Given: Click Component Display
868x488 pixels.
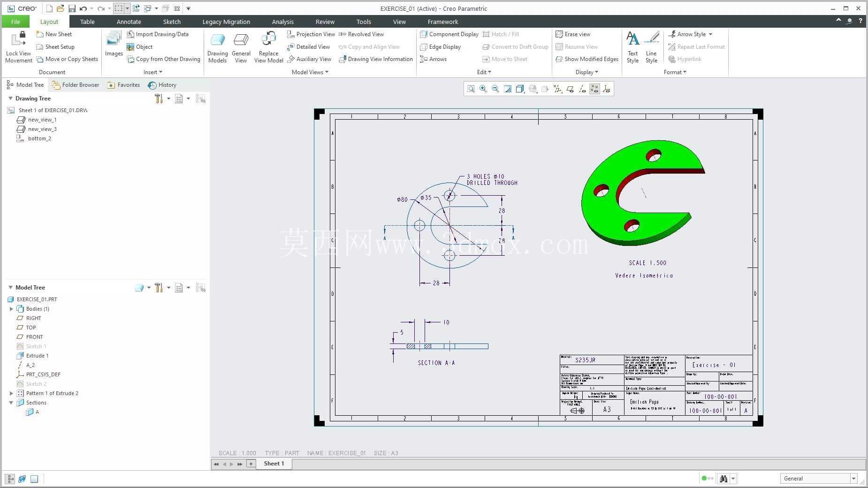Looking at the screenshot, I should point(449,34).
